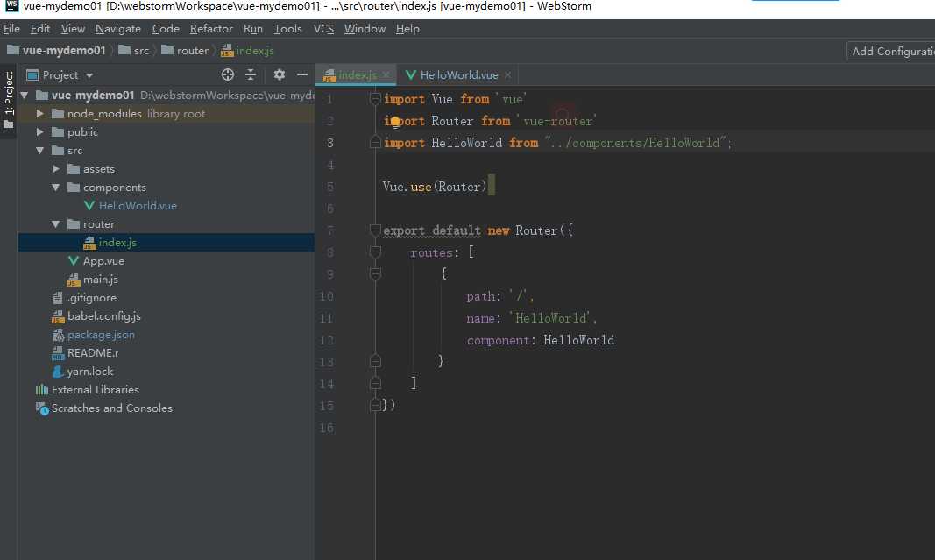Collapse the components folder
Viewport: 935px width, 560px height.
(x=56, y=188)
